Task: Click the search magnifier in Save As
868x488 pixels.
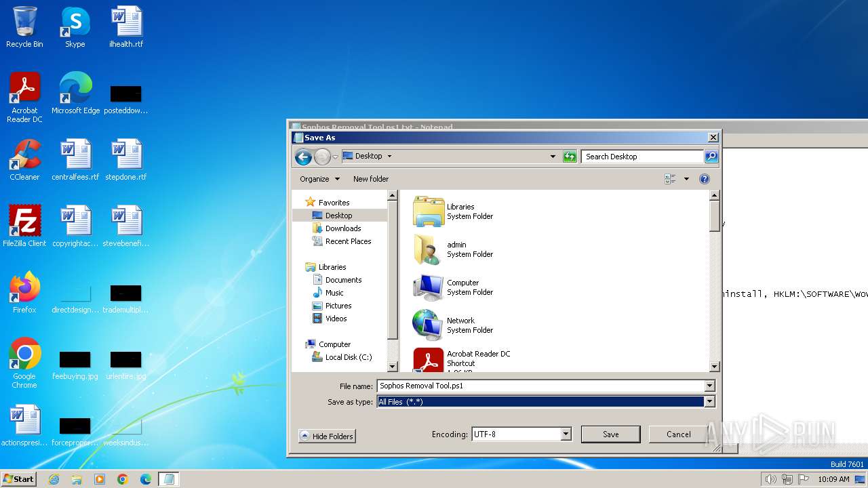Action: 711,157
